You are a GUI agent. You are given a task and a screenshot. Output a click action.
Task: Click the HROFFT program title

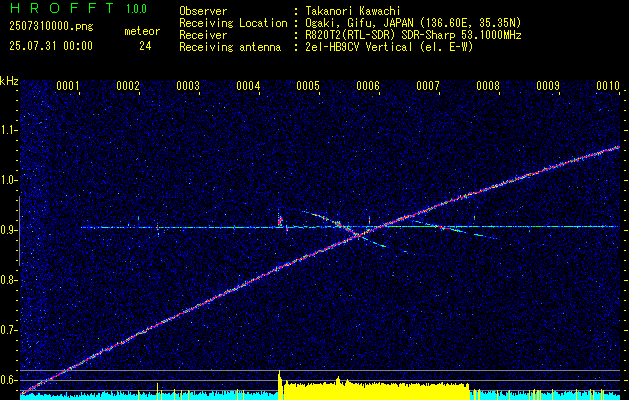(63, 8)
